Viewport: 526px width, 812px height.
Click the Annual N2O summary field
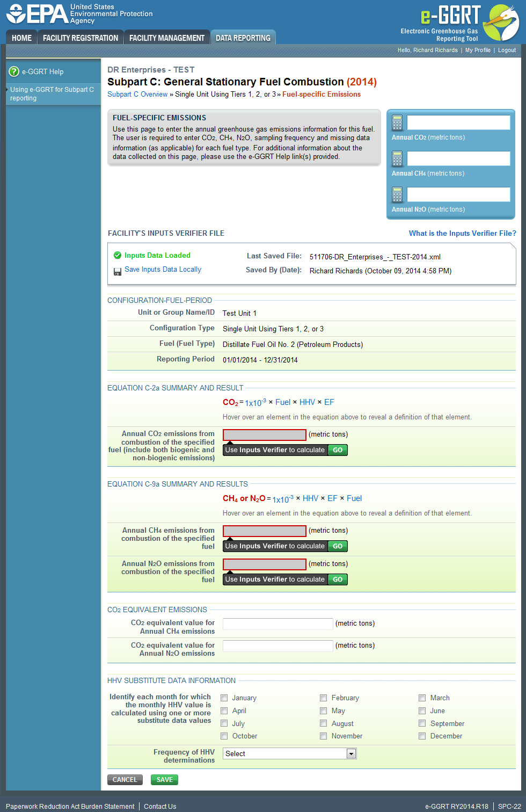click(458, 194)
